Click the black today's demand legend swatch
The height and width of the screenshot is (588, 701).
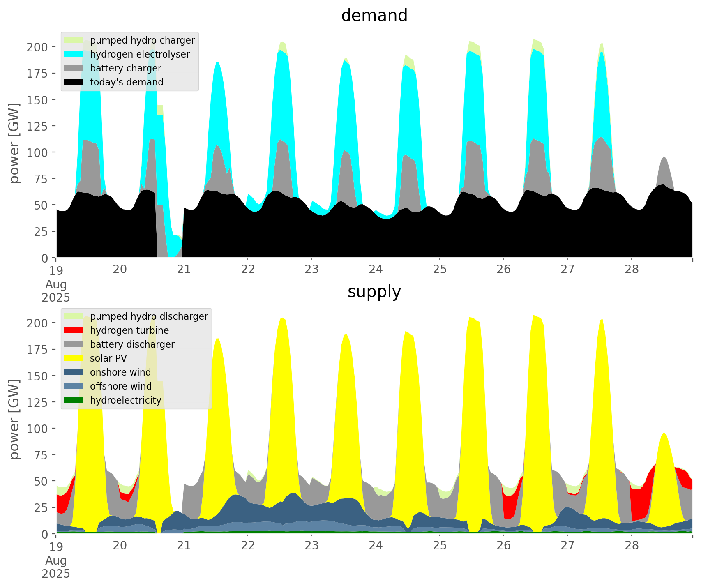(x=74, y=82)
